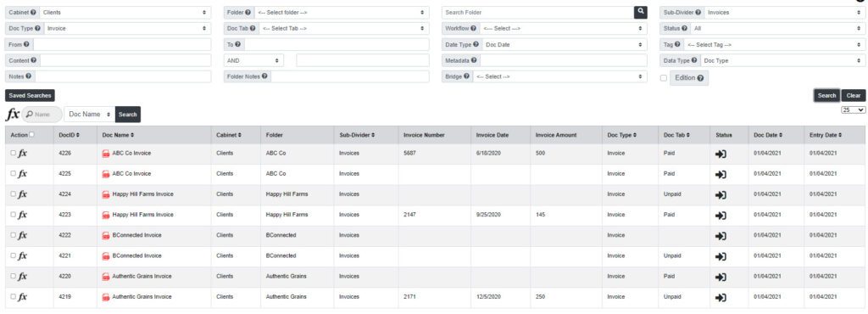Viewport: 868px width, 314px height.
Task: Sort by Entry Date column header
Action: (x=826, y=135)
